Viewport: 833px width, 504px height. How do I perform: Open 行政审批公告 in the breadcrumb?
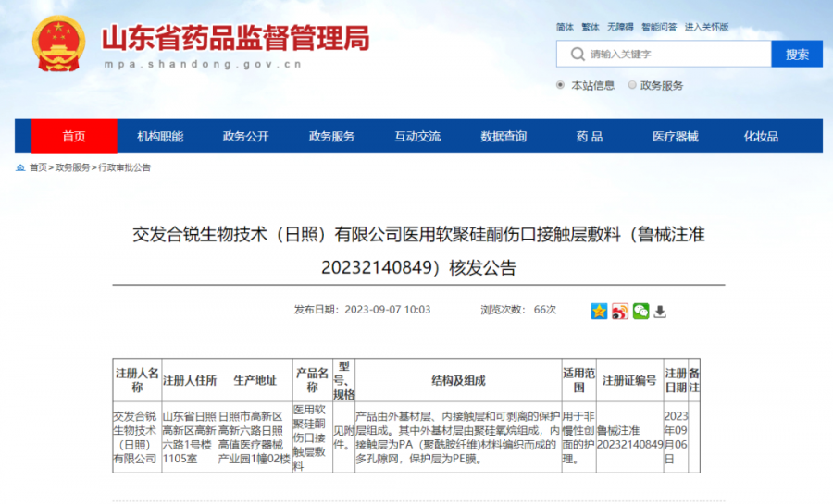(124, 167)
